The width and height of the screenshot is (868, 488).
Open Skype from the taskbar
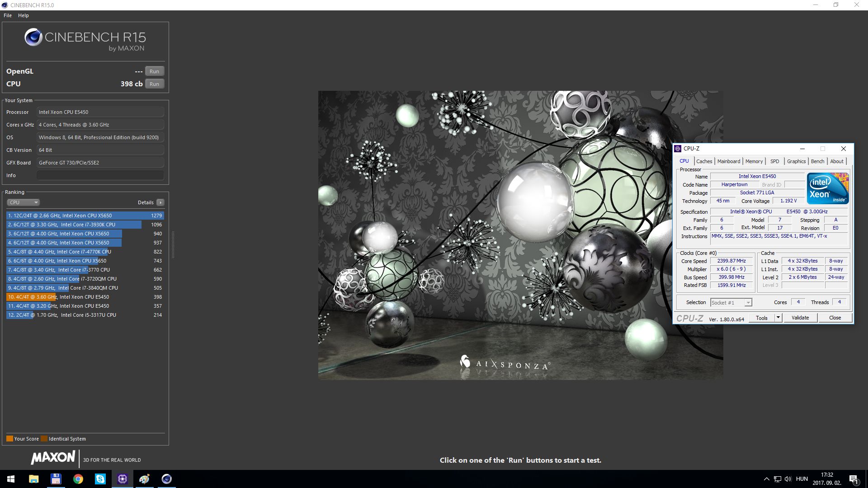[100, 479]
